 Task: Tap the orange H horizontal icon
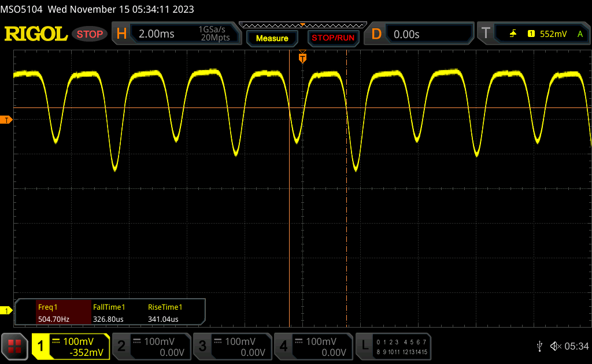pyautogui.click(x=121, y=34)
